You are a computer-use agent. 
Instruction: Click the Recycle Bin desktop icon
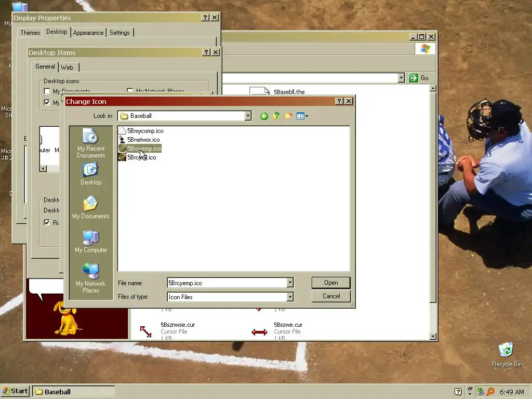click(x=507, y=354)
